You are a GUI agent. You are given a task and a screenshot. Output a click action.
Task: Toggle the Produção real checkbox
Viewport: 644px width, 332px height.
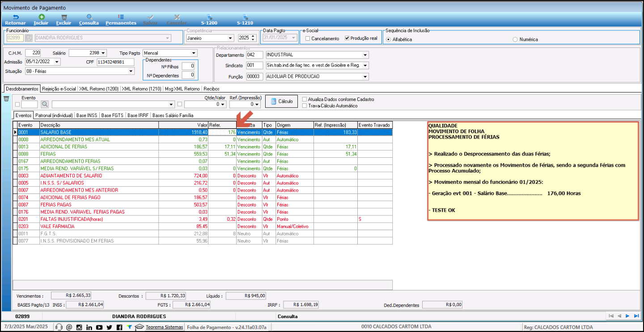[347, 38]
